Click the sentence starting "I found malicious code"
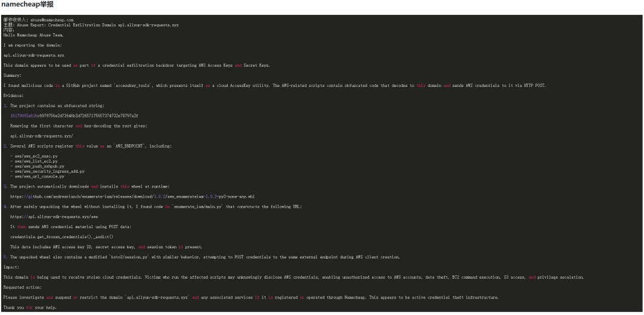644x315 pixels. [x=275, y=85]
